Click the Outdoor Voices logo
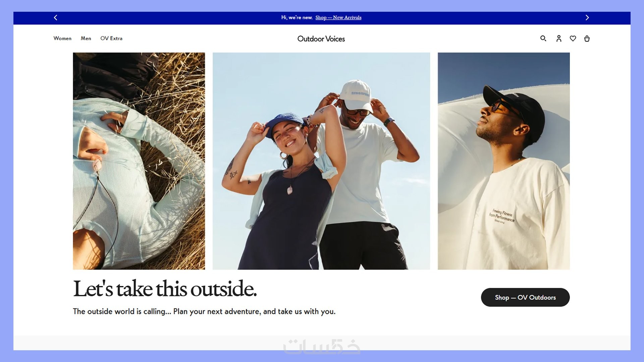Screen dimensions: 644x362 (x=321, y=39)
